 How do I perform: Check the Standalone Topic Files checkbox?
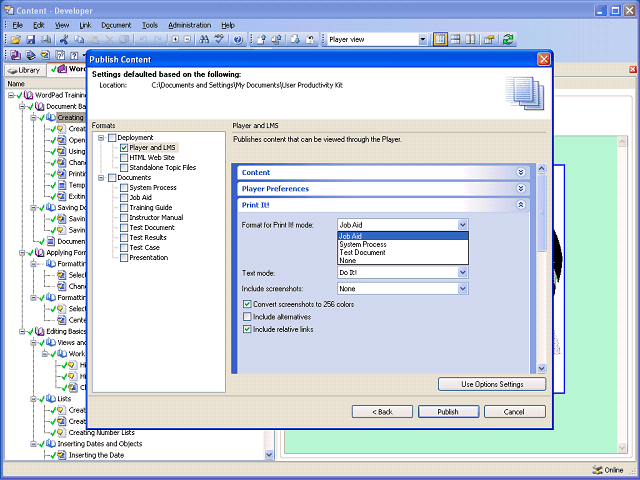pyautogui.click(x=124, y=168)
